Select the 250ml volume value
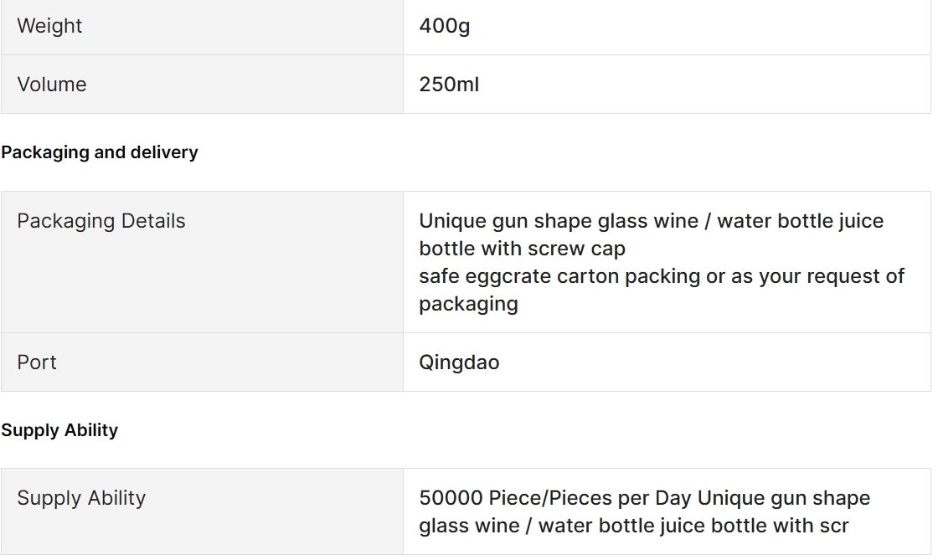 (449, 85)
